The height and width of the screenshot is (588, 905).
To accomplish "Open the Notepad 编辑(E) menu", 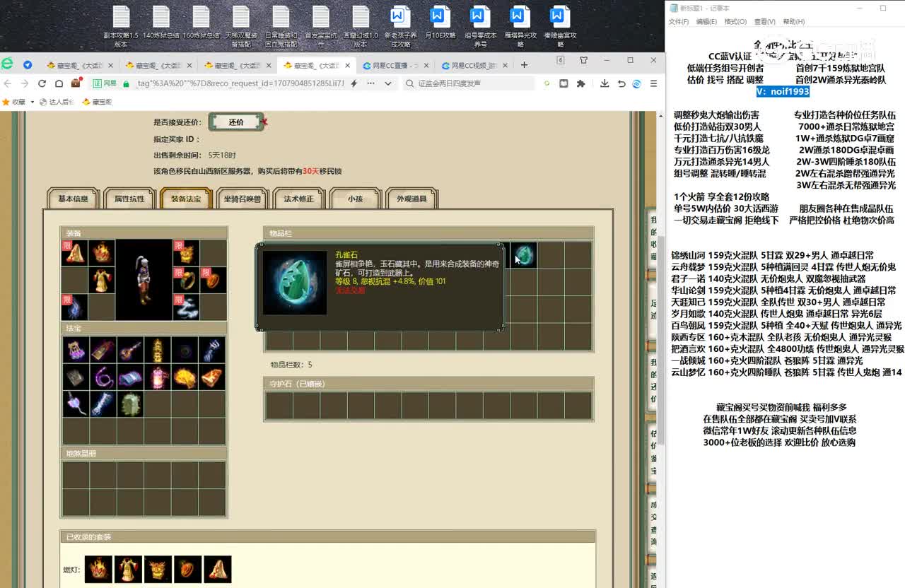I will point(706,22).
